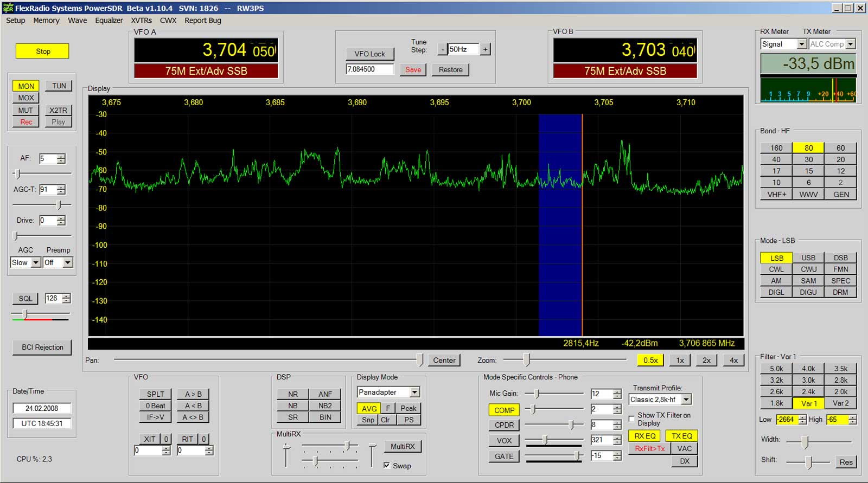
Task: Click the yellow Stop button
Action: click(x=43, y=51)
